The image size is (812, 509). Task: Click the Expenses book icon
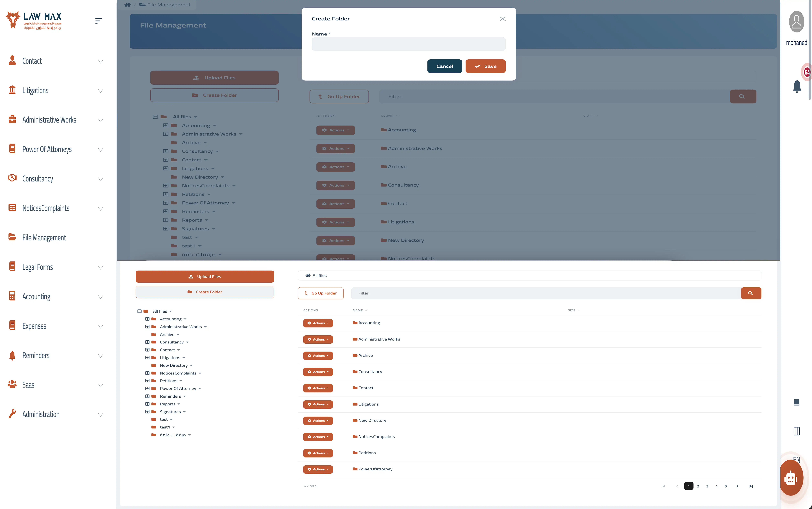pyautogui.click(x=12, y=325)
